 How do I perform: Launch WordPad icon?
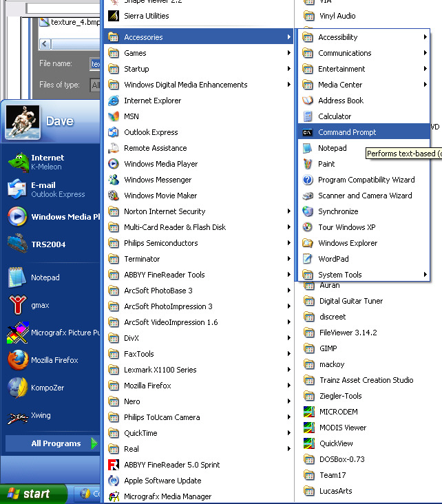point(308,259)
